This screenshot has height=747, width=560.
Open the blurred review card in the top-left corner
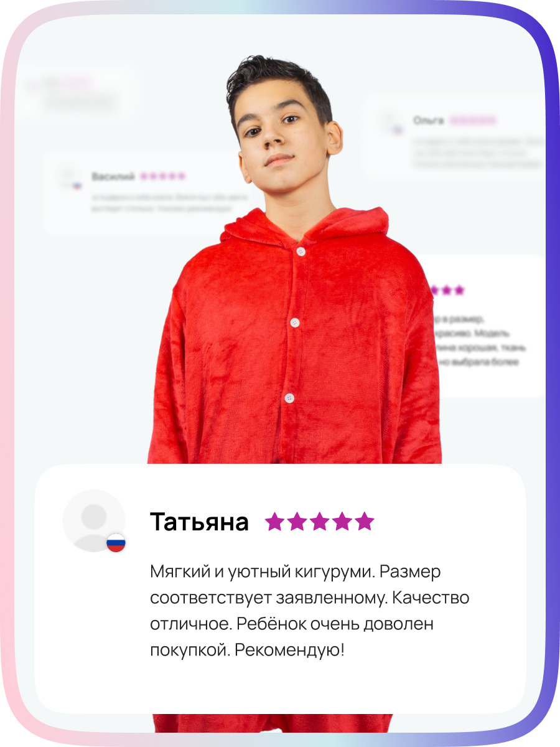tap(76, 92)
